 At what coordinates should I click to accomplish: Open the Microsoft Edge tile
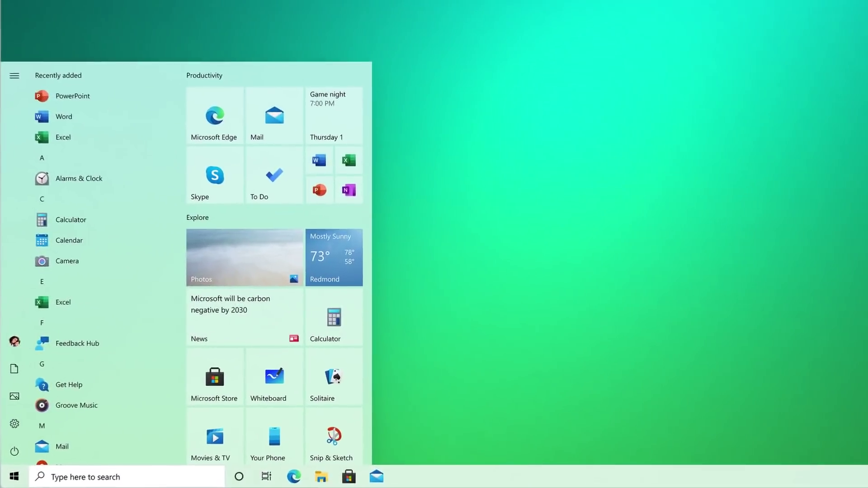215,116
